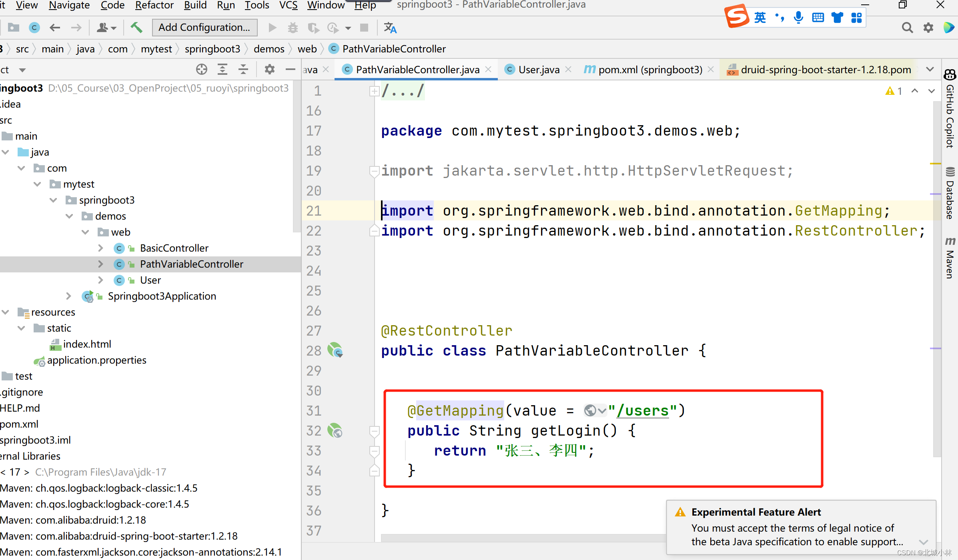Viewport: 958px width, 560px height.
Task: Open the Maven side tool window
Action: pos(950,258)
